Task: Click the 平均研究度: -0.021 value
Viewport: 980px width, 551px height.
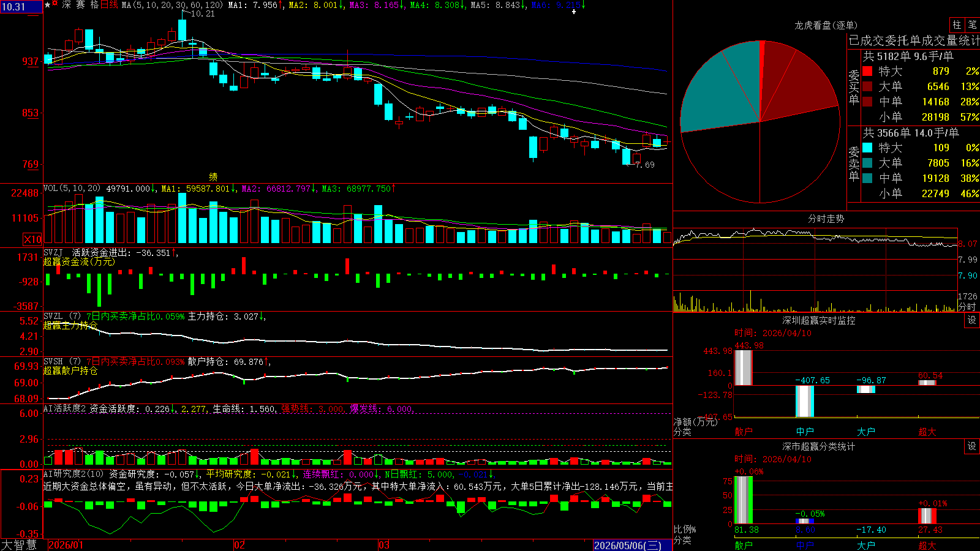Action: 250,474
